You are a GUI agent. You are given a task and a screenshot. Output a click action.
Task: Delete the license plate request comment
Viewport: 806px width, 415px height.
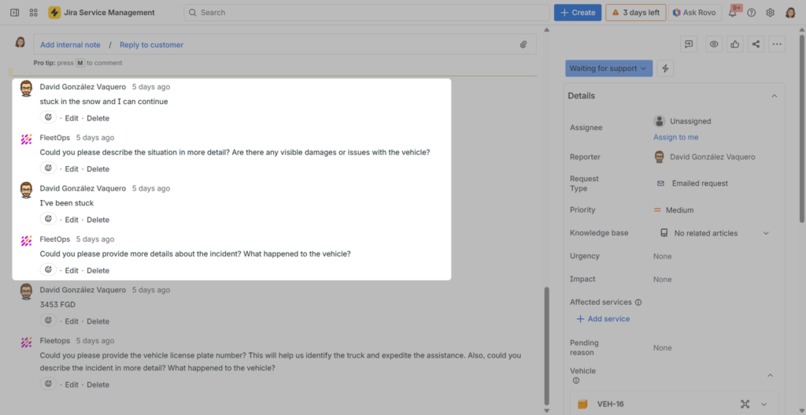98,385
